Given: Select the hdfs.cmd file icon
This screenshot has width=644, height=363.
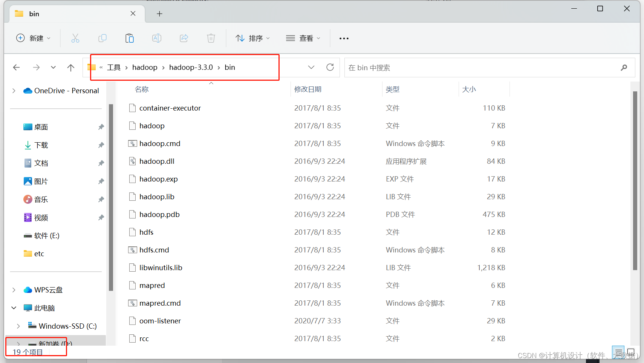Looking at the screenshot, I should click(132, 250).
